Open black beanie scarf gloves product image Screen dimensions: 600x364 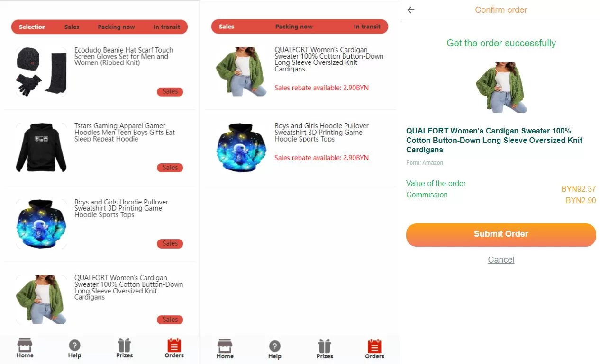41,72
